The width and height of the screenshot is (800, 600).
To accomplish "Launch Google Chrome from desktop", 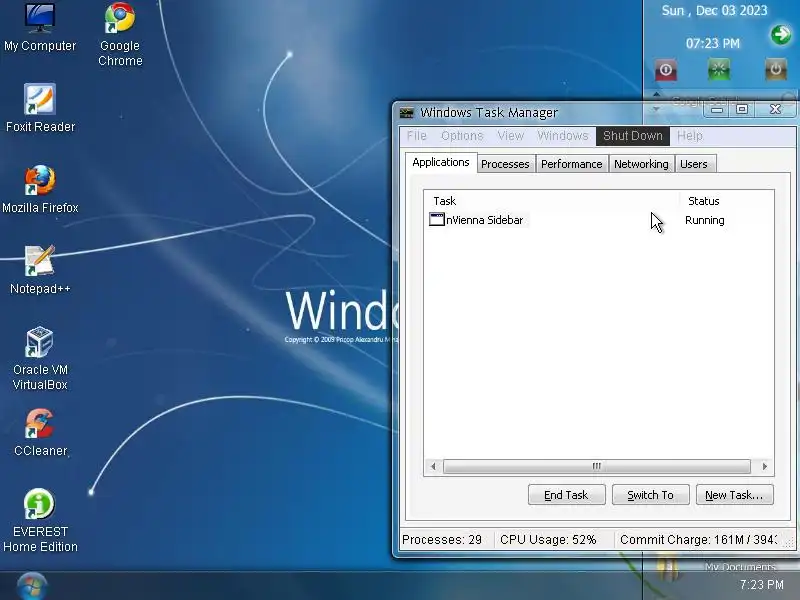I will pyautogui.click(x=120, y=34).
